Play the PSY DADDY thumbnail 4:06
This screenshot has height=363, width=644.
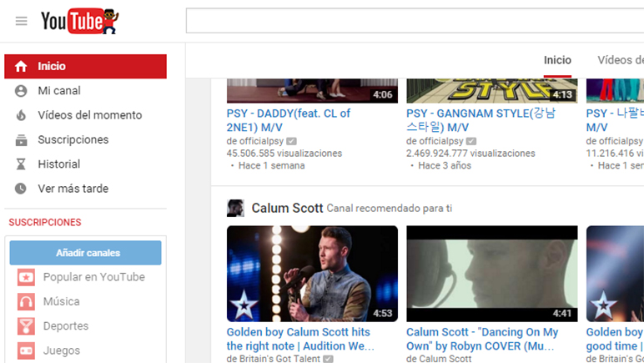coord(312,91)
